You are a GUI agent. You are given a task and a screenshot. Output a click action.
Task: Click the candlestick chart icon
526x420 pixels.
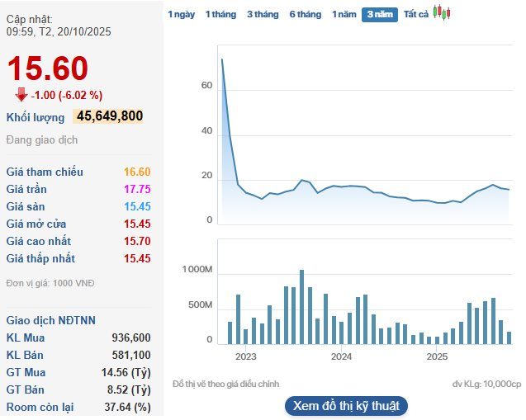443,13
